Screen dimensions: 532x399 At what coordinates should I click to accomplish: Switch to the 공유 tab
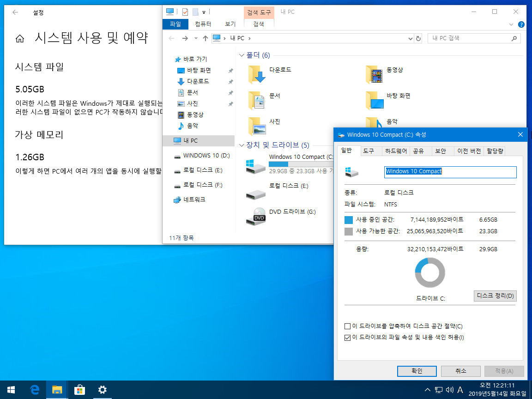(x=418, y=151)
